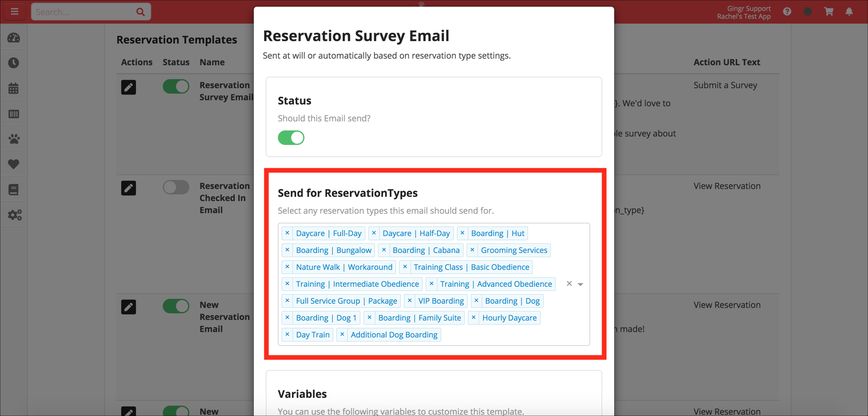
Task: Open the settings gears sidebar icon
Action: (x=15, y=215)
